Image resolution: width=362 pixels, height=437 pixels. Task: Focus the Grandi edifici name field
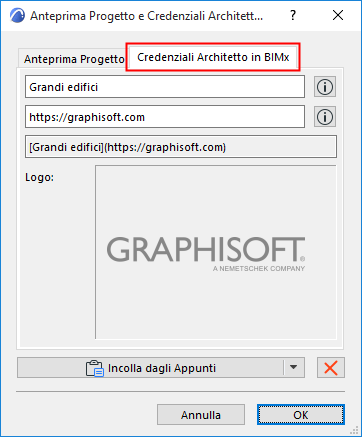(165, 87)
